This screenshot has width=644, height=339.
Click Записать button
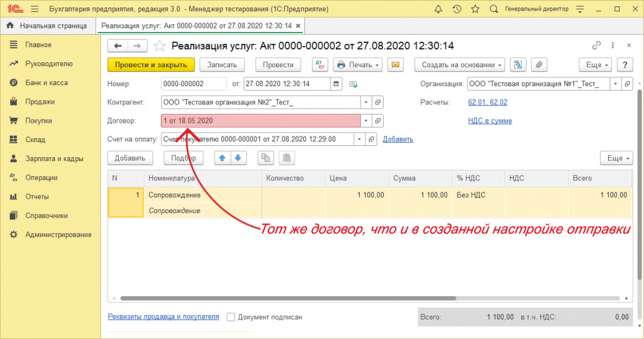point(222,65)
